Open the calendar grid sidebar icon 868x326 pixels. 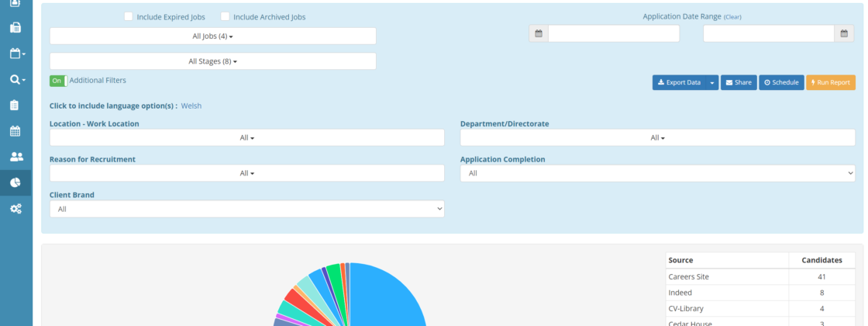(x=15, y=131)
